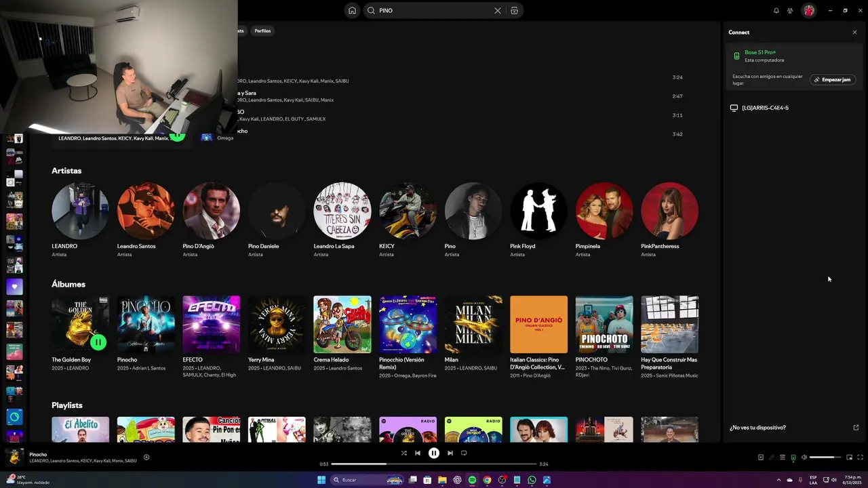Add Pinocho to Liked Songs plus icon

click(x=146, y=457)
